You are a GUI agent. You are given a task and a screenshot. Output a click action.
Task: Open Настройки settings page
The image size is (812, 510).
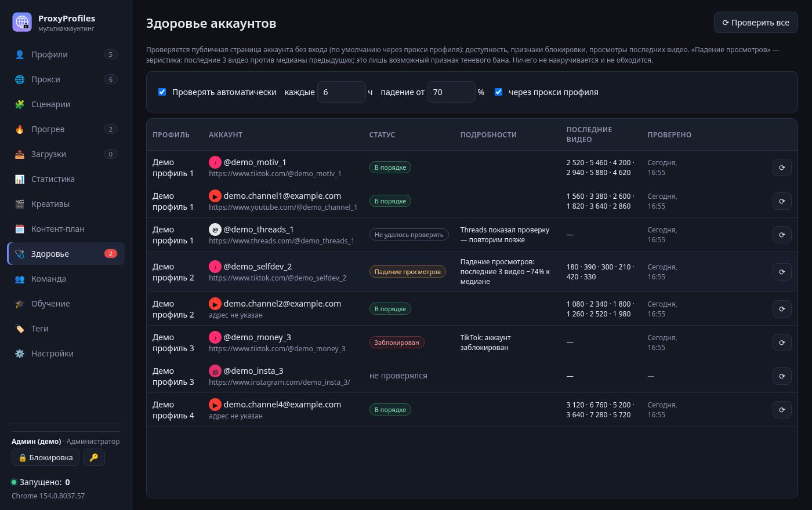click(x=66, y=354)
